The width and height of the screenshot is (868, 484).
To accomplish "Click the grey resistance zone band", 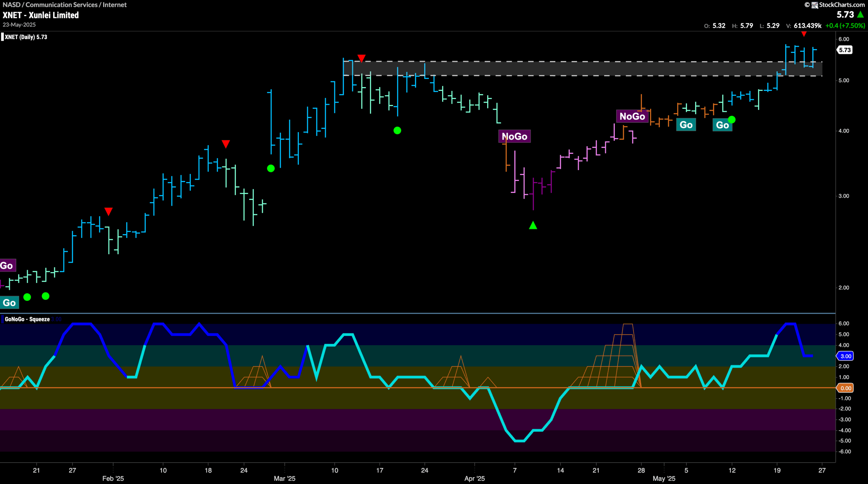I will [583, 69].
